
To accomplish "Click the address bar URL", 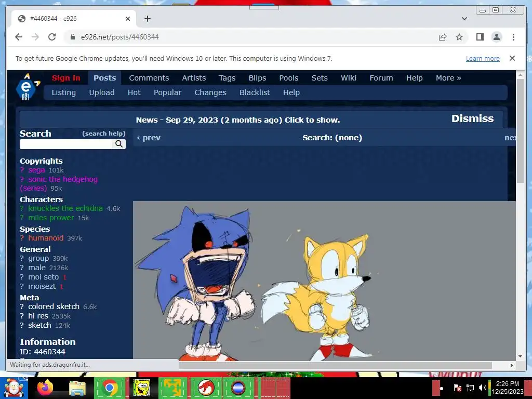I will pyautogui.click(x=120, y=37).
